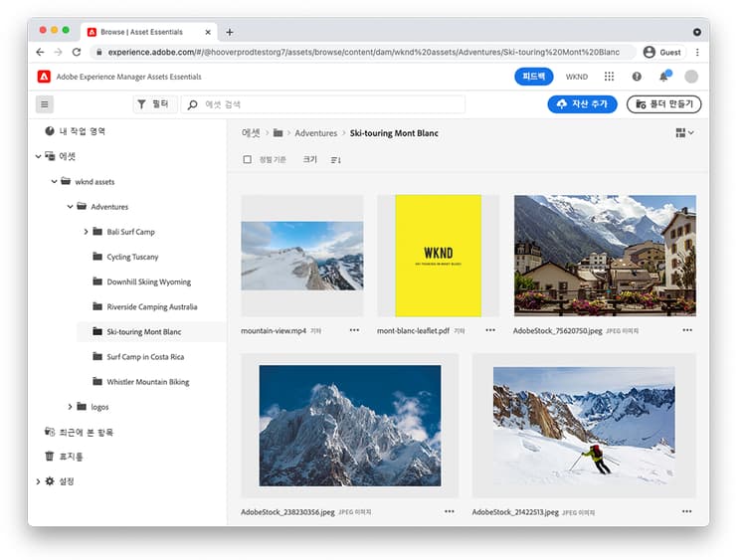Open more actions for mont-blanc-leaflet.pdf
746x560 pixels.
pos(490,330)
